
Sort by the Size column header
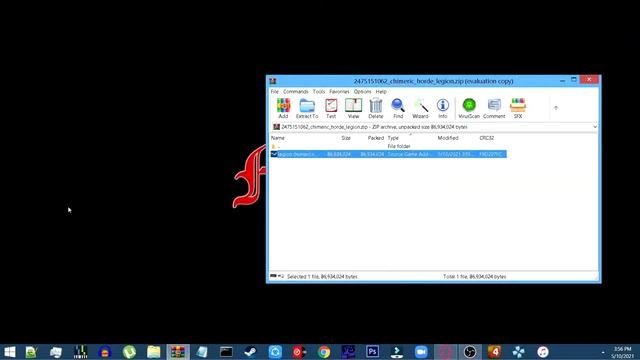click(346, 138)
